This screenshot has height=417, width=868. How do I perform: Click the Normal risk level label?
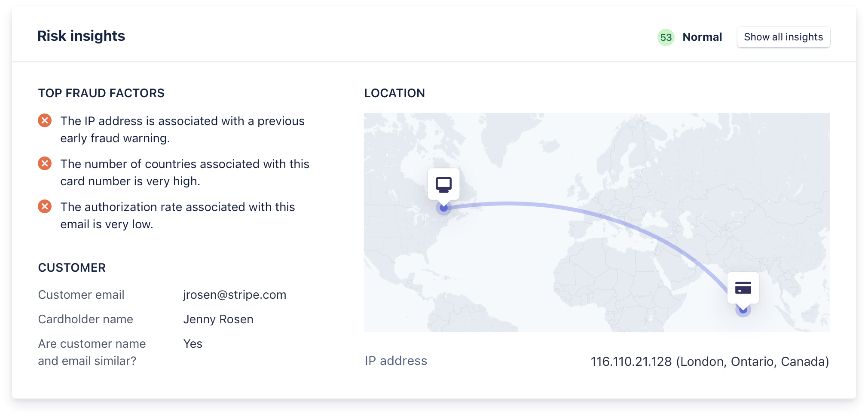[x=702, y=37]
